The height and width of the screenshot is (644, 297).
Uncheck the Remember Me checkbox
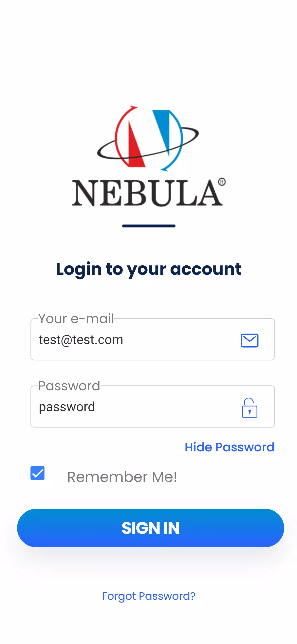pos(38,473)
